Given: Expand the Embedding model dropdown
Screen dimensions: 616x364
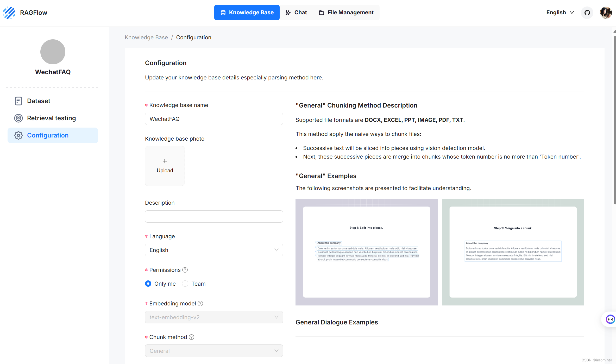Looking at the screenshot, I should click(214, 317).
